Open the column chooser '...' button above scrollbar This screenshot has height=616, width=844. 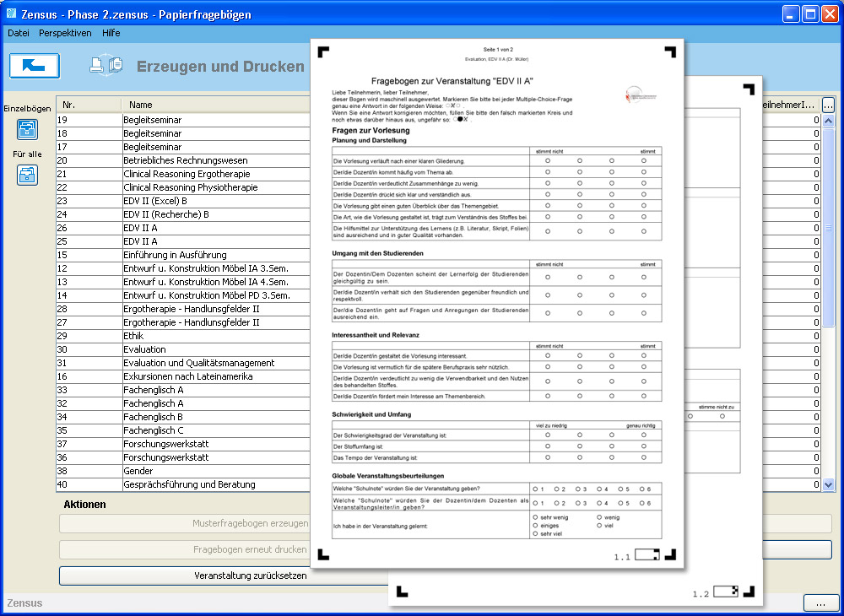828,105
